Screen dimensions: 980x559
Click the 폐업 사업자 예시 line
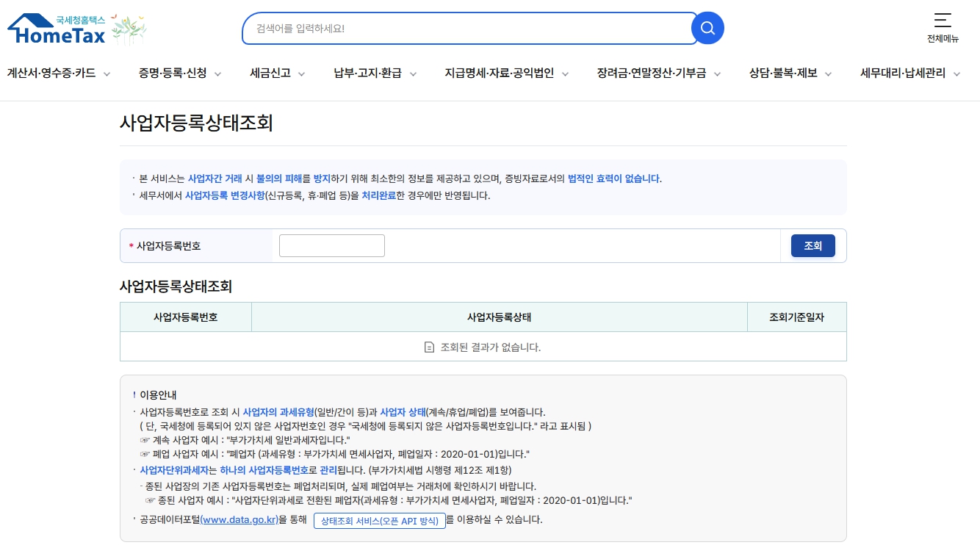click(335, 454)
